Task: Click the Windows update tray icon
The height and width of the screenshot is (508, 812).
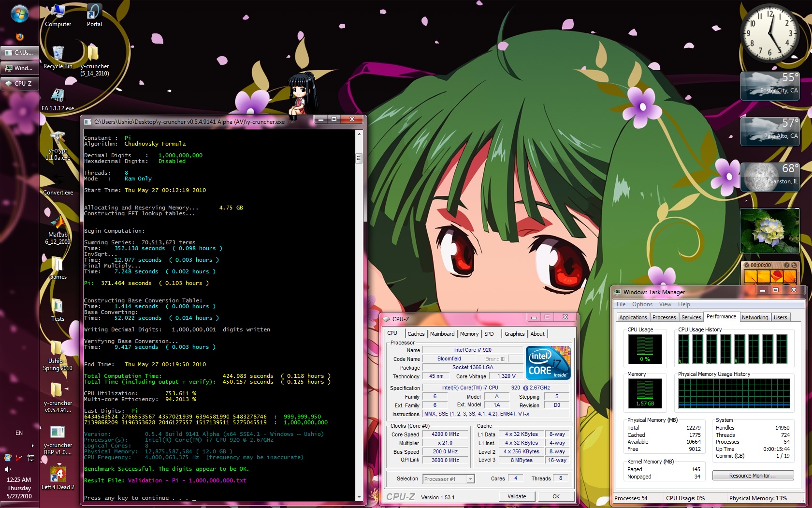Action: click(8, 457)
